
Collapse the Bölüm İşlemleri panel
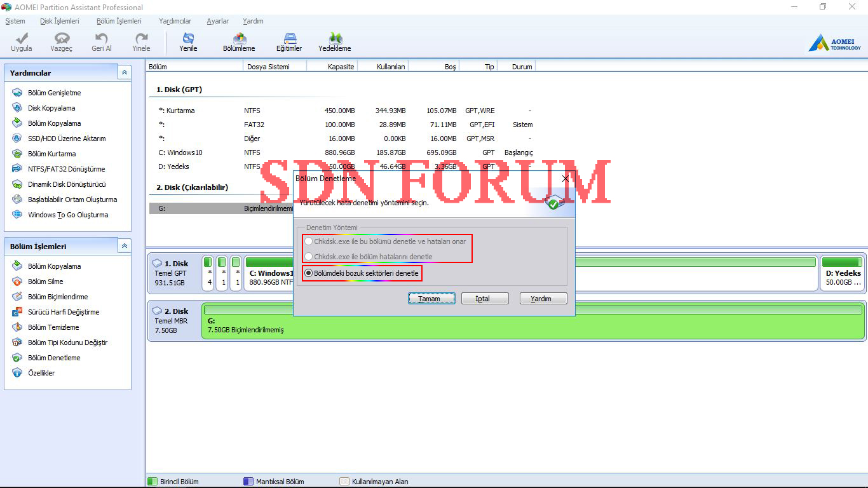click(x=125, y=246)
